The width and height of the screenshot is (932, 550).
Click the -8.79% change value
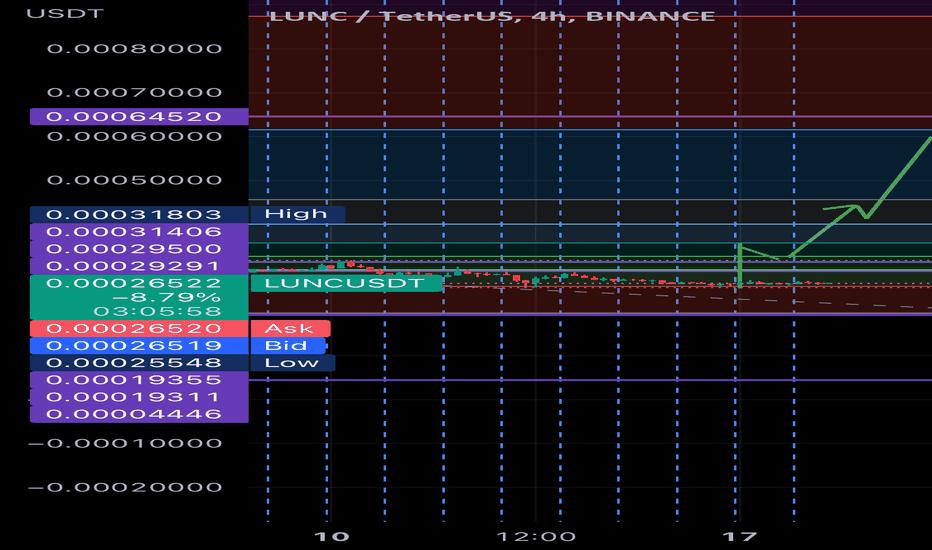(x=166, y=297)
